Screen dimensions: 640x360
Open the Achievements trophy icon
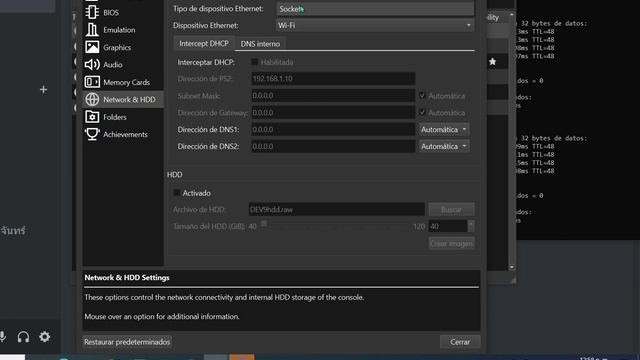click(x=92, y=134)
